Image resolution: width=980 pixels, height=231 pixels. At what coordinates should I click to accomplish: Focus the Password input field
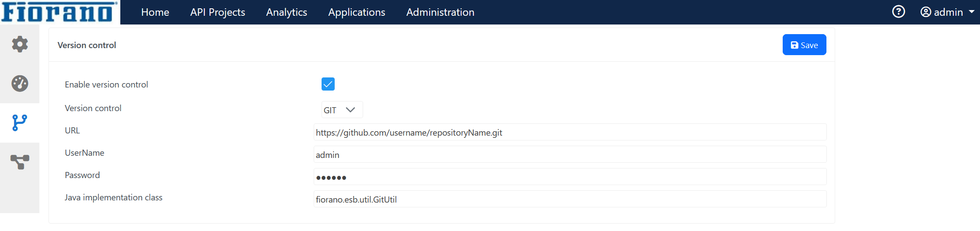click(x=570, y=177)
